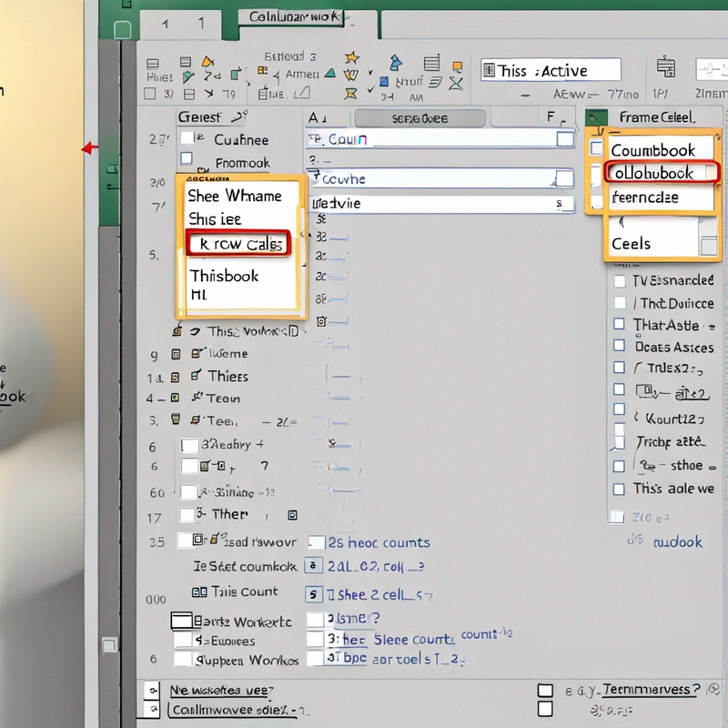This screenshot has width=728, height=728.
Task: Enable the That Astle checkbox
Action: click(x=620, y=324)
